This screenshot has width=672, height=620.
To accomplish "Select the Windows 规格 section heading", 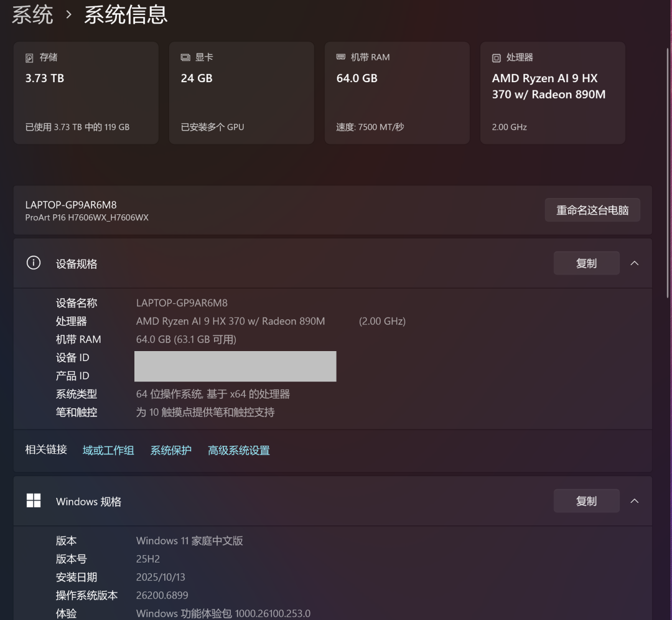I will coord(88,501).
